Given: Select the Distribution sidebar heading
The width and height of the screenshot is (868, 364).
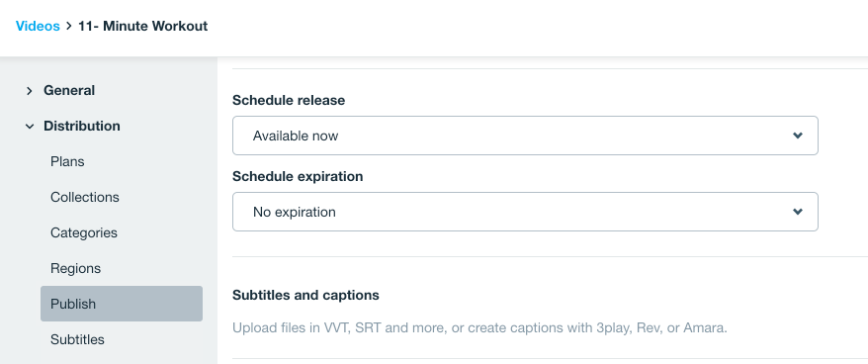Looking at the screenshot, I should 82,126.
